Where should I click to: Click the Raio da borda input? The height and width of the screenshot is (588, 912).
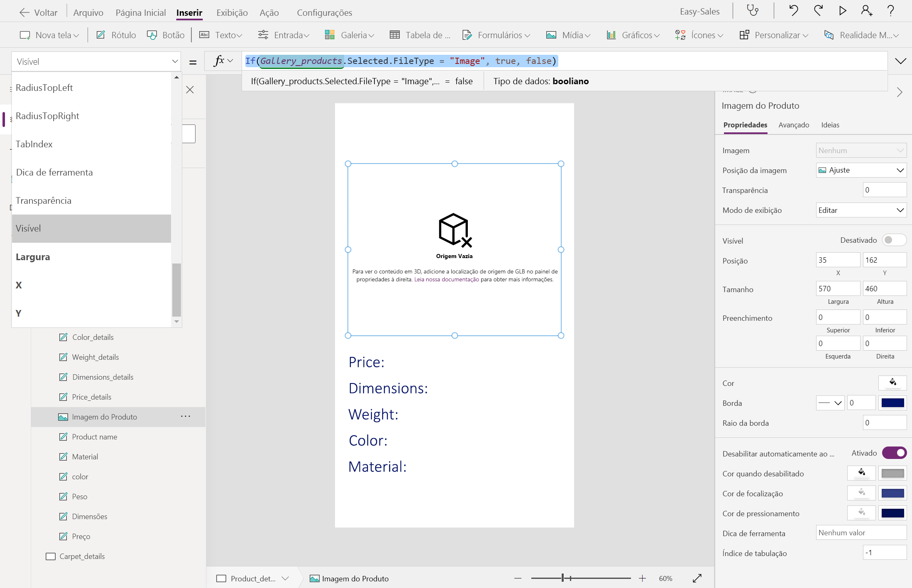point(885,423)
